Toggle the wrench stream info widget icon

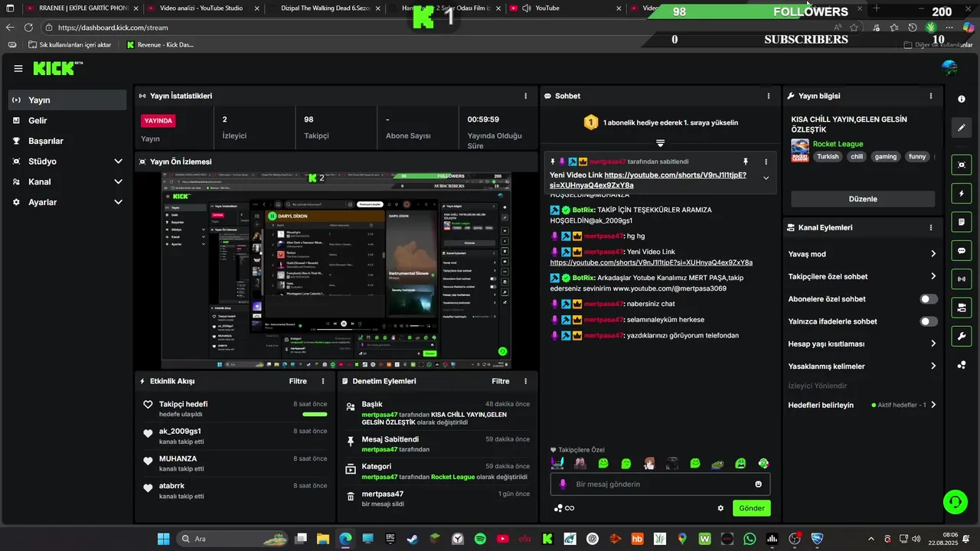coord(961,336)
